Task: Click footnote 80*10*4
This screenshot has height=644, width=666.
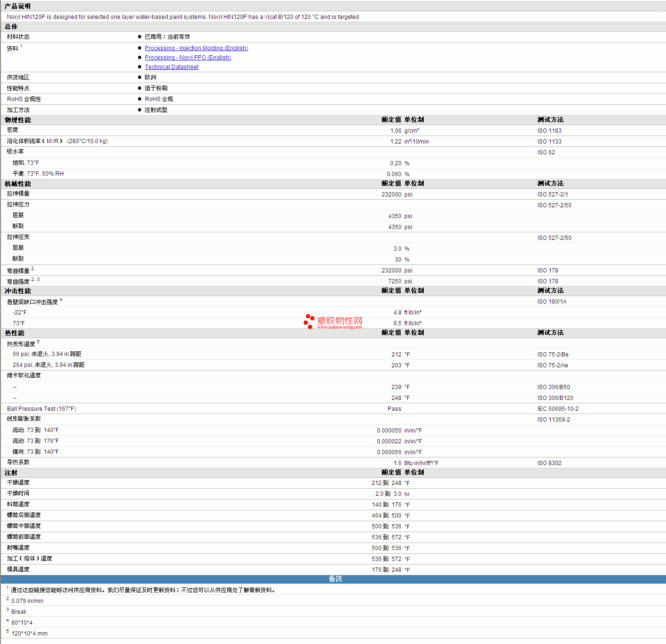Action: 22,623
